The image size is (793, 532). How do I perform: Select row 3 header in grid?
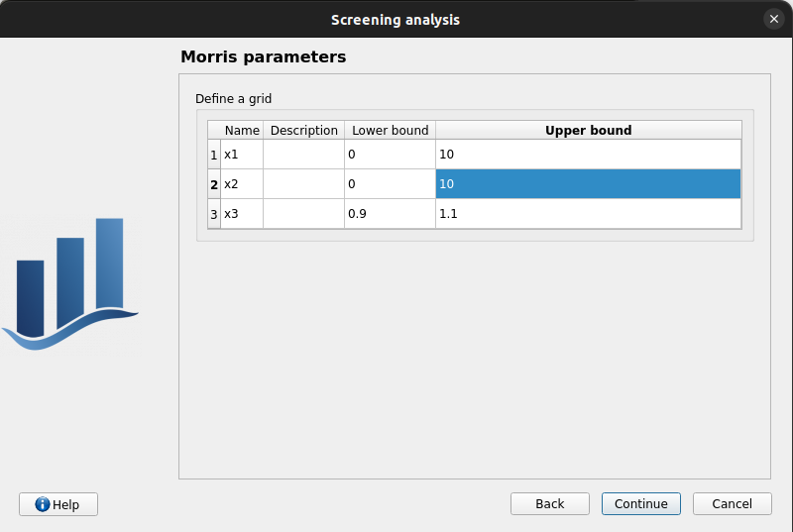214,214
